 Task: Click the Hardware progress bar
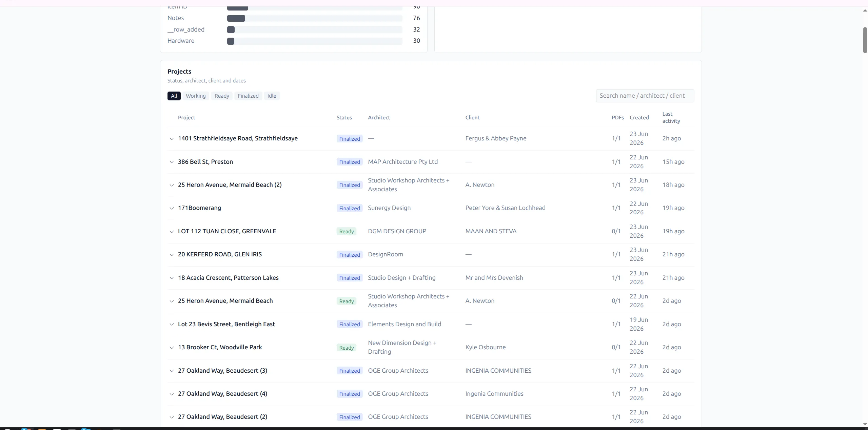[315, 41]
